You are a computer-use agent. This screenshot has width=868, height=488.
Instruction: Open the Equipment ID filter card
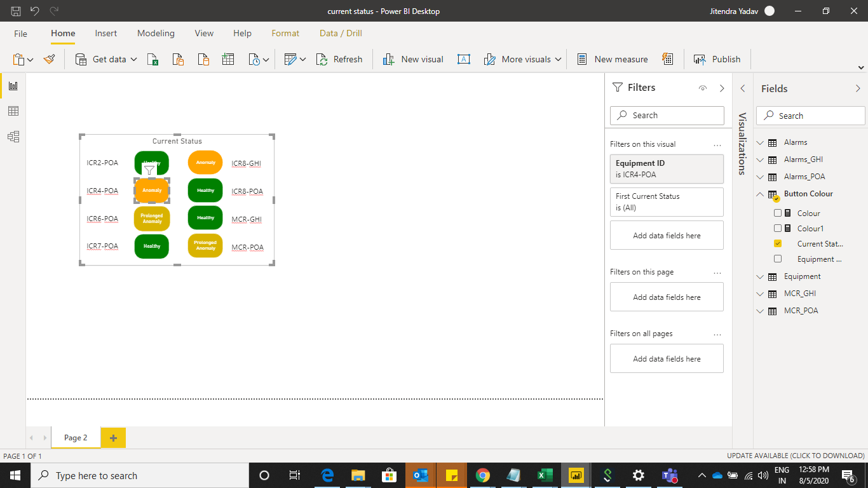point(667,169)
